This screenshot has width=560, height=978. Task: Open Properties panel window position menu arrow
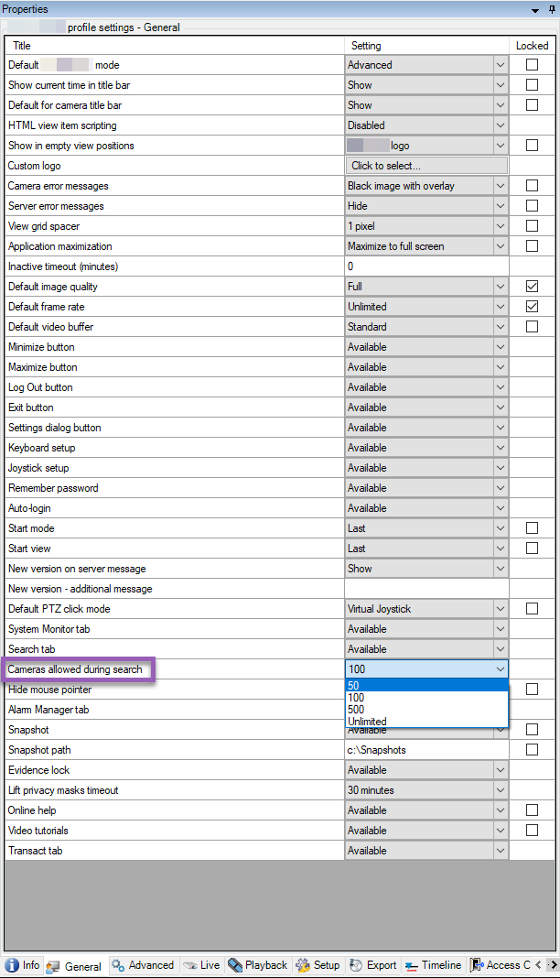(x=536, y=9)
